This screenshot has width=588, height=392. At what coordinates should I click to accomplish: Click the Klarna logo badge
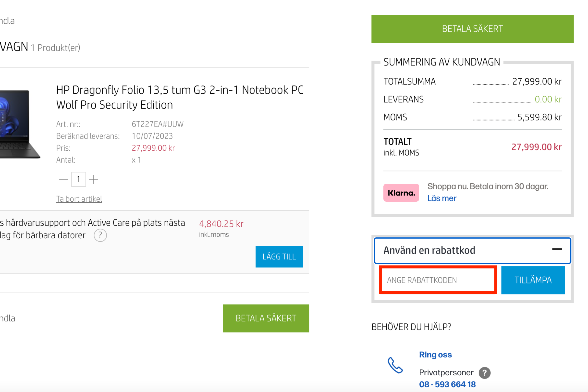pos(401,193)
